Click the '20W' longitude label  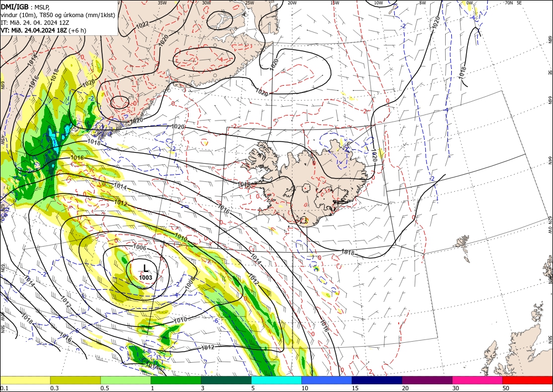[292, 3]
